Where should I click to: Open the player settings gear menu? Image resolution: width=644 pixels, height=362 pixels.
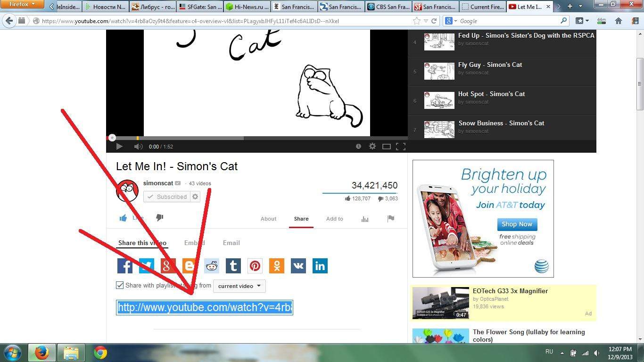coord(372,147)
